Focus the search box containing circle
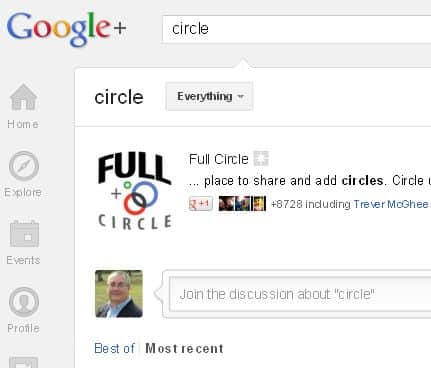 point(297,29)
